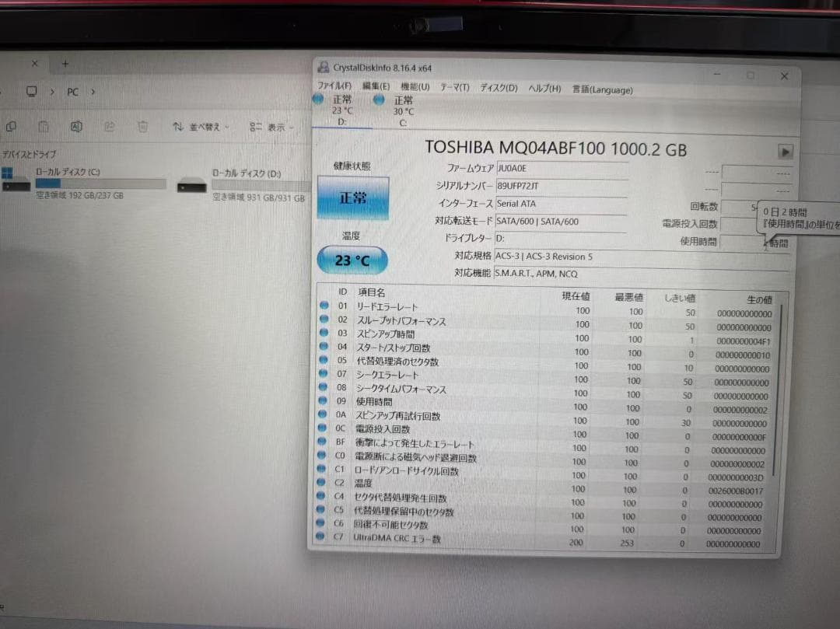Click the Rename icon in Explorer's toolbar
The height and width of the screenshot is (629, 840).
76,127
